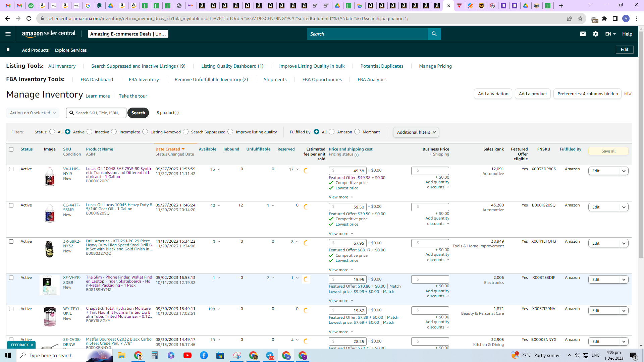Click the bookmark flag icon
644x362 pixels.
[x=8, y=50]
